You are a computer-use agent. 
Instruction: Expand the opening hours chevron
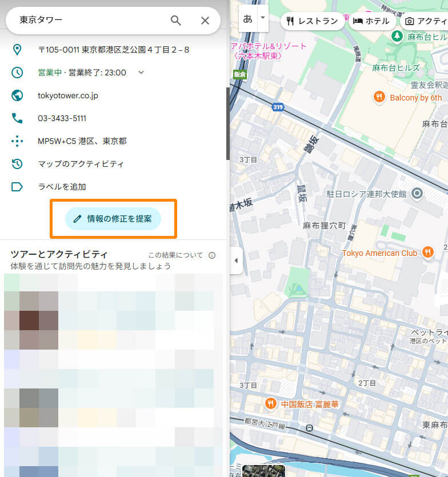(141, 73)
